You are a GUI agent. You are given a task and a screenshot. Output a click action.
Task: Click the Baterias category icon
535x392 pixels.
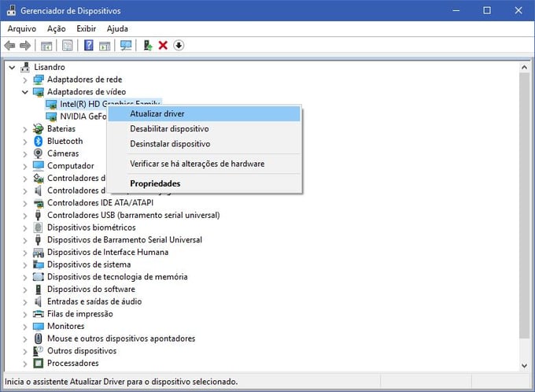coord(39,129)
